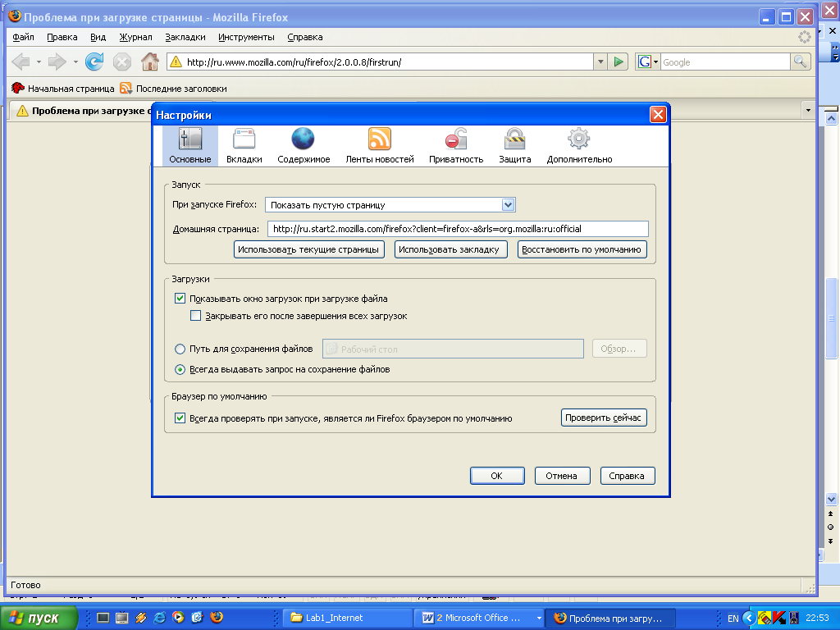Open the Ленты новостей settings panel
Viewport: 840px width, 630px height.
point(379,146)
